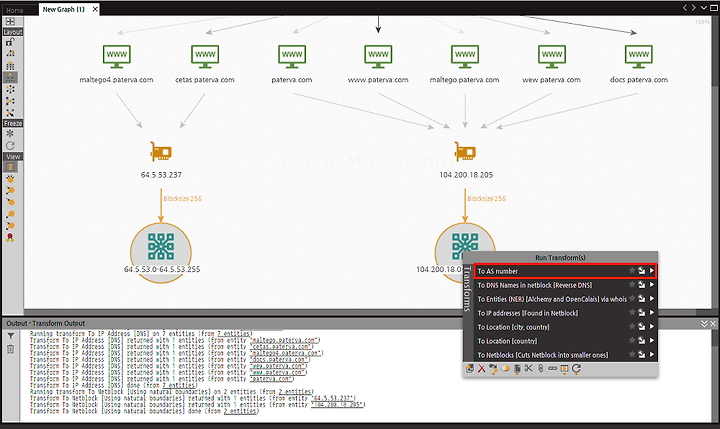720x429 pixels.
Task: Click "64.5.53.237" link in transform output
Action: [x=333, y=398]
